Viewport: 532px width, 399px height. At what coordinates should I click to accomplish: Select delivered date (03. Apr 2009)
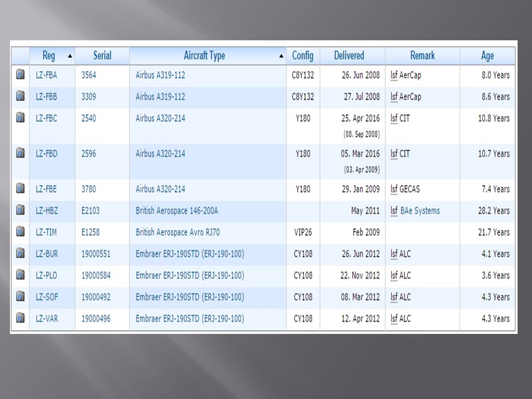(x=362, y=170)
